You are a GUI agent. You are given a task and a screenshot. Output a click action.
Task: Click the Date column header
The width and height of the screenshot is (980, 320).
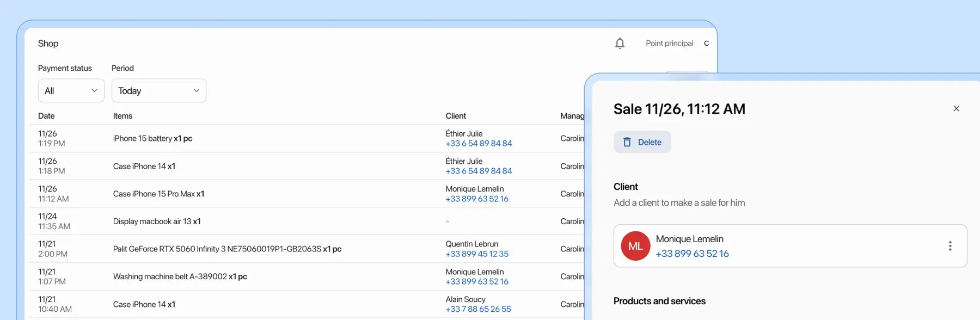(x=46, y=116)
